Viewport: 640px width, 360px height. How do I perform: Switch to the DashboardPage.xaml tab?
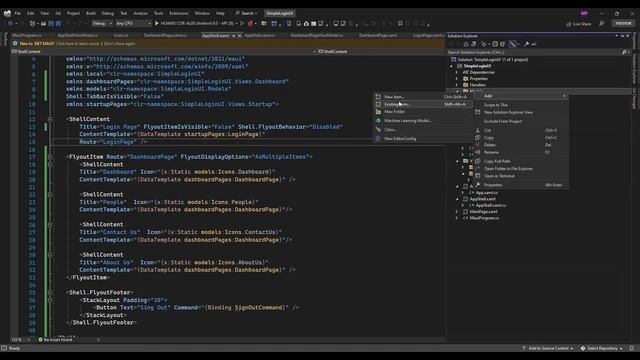click(x=378, y=36)
